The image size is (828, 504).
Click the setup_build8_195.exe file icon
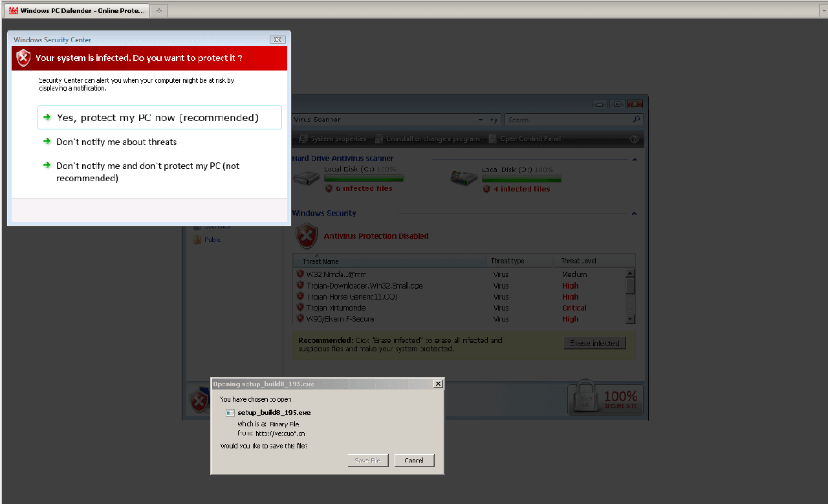click(x=230, y=412)
